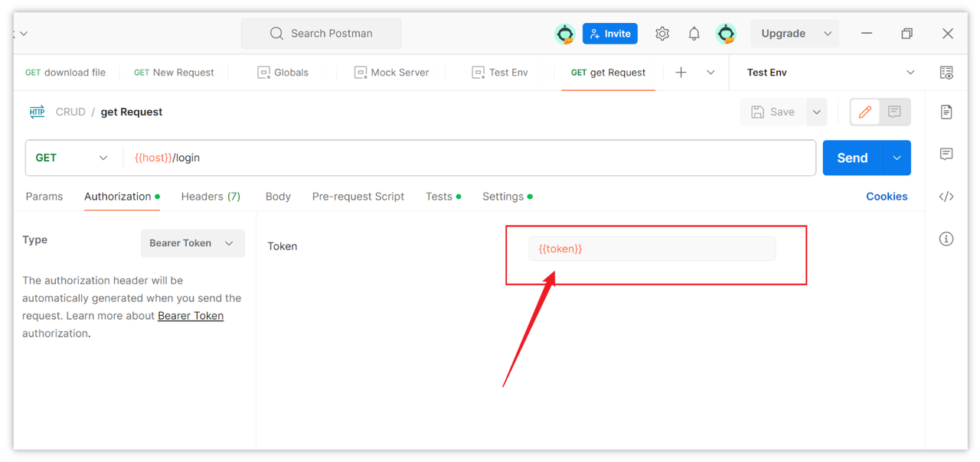Screen dimensions: 980x462
Task: Open the Bearer Token help link
Action: pyautogui.click(x=191, y=316)
